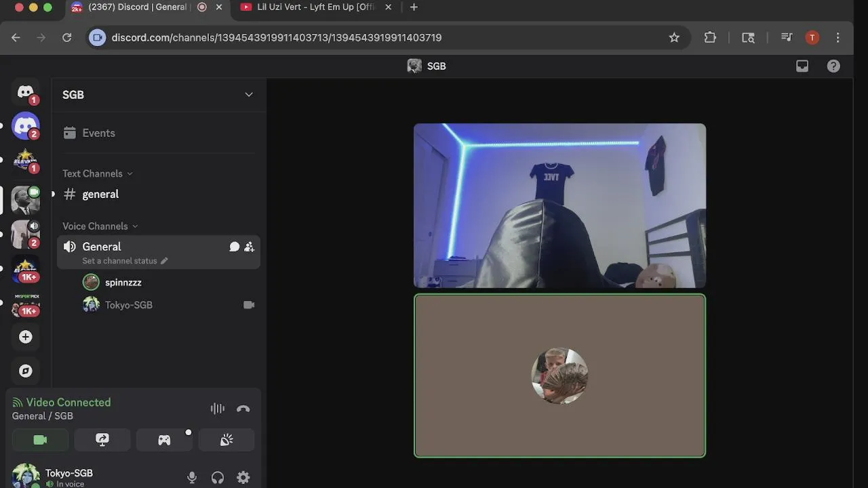Deafen with the headphones icon
Screen dimensions: 868x488
click(x=218, y=478)
